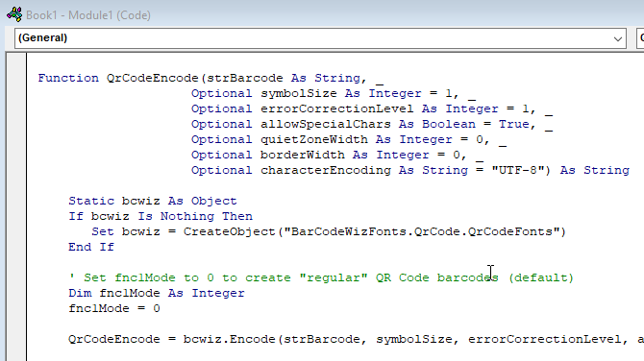Place cursor on Dim fnc1Mode As Integer

(x=157, y=294)
